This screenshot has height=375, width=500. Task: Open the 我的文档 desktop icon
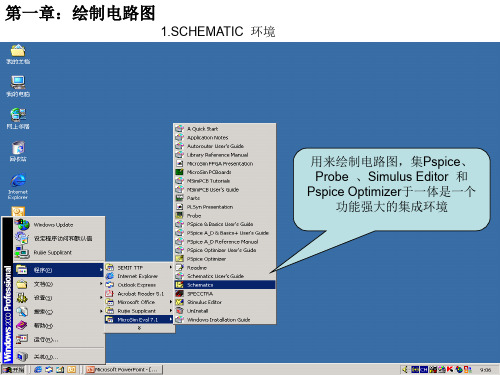18,54
